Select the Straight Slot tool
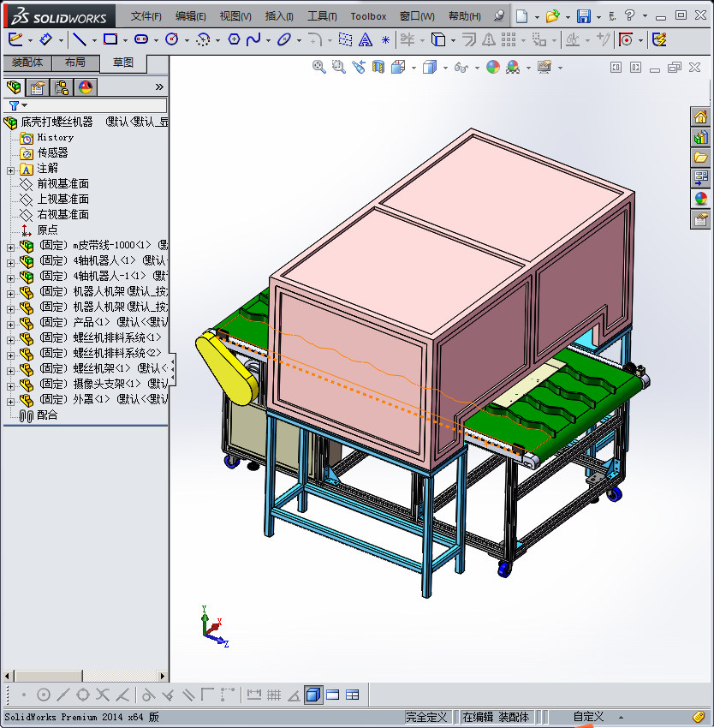Screen dimensions: 714x728 click(x=141, y=40)
